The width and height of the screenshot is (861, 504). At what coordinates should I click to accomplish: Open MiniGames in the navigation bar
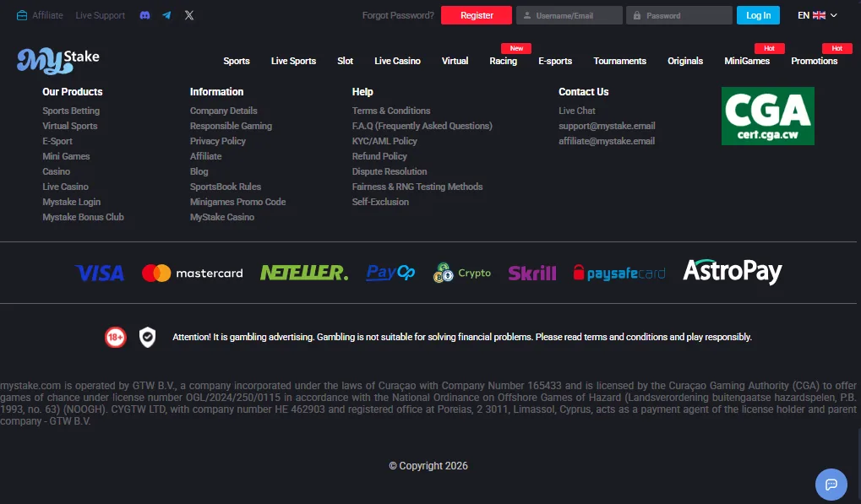[x=747, y=61]
